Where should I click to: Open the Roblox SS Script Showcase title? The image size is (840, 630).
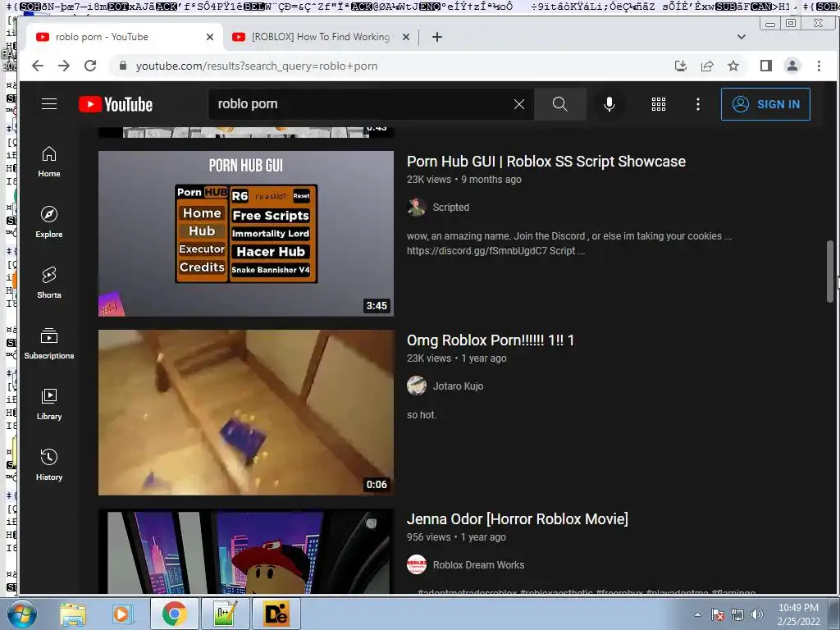[546, 162]
